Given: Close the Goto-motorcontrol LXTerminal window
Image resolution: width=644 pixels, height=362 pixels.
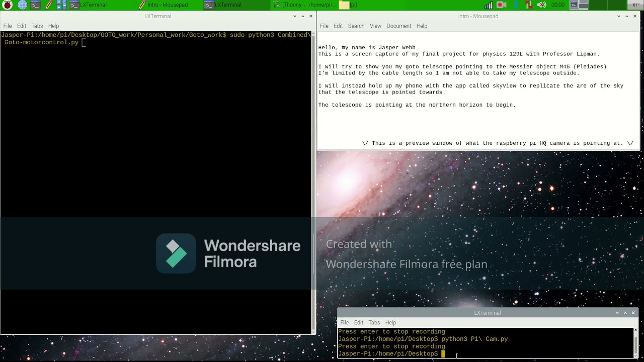Looking at the screenshot, I should 311,16.
